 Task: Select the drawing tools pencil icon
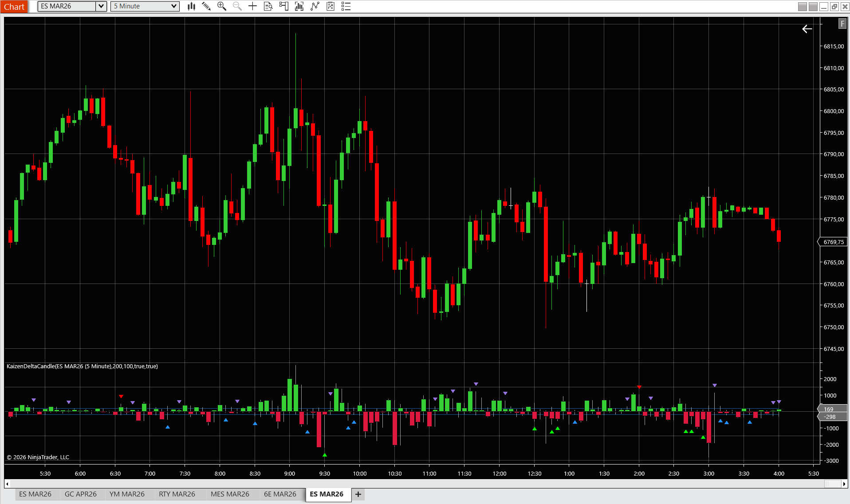(x=206, y=6)
